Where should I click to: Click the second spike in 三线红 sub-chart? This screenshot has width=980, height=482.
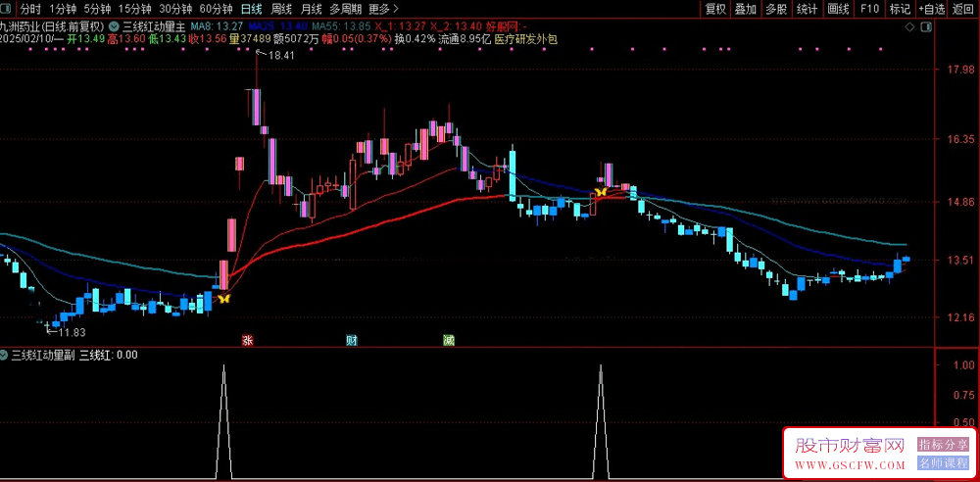601,422
